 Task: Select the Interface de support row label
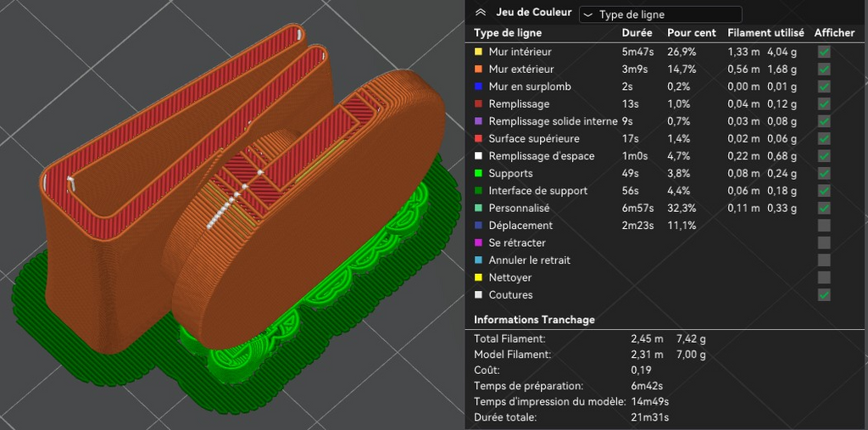(538, 191)
